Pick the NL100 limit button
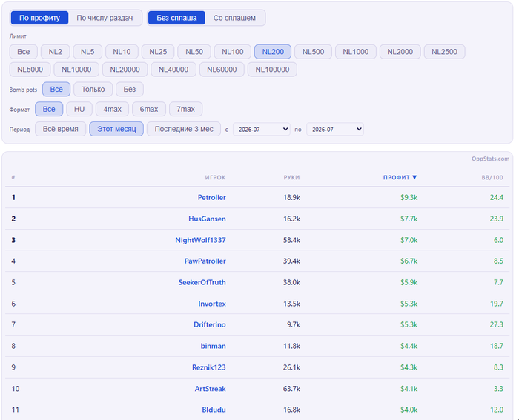This screenshot has height=420, width=519. pos(232,52)
